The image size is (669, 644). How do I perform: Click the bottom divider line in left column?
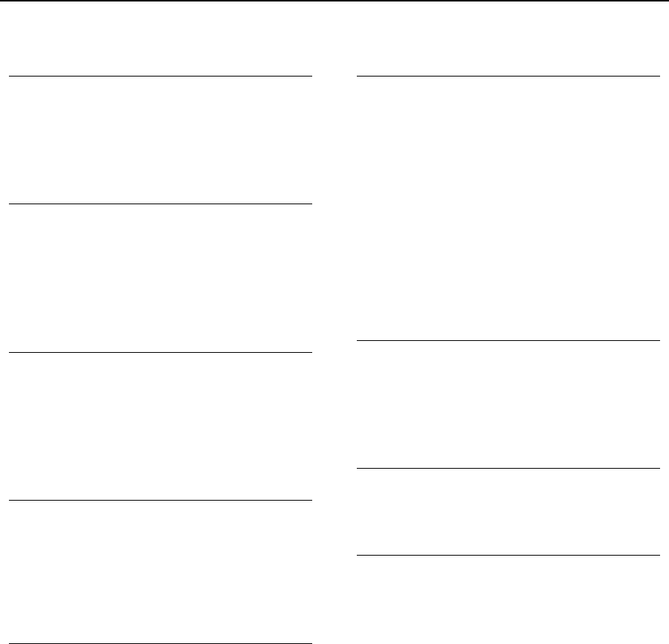(160, 643)
